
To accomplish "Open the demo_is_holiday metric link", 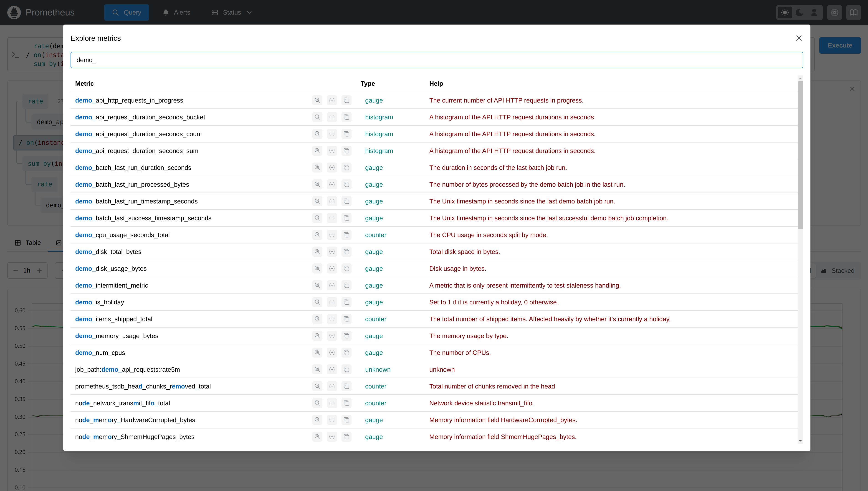I will (x=100, y=302).
